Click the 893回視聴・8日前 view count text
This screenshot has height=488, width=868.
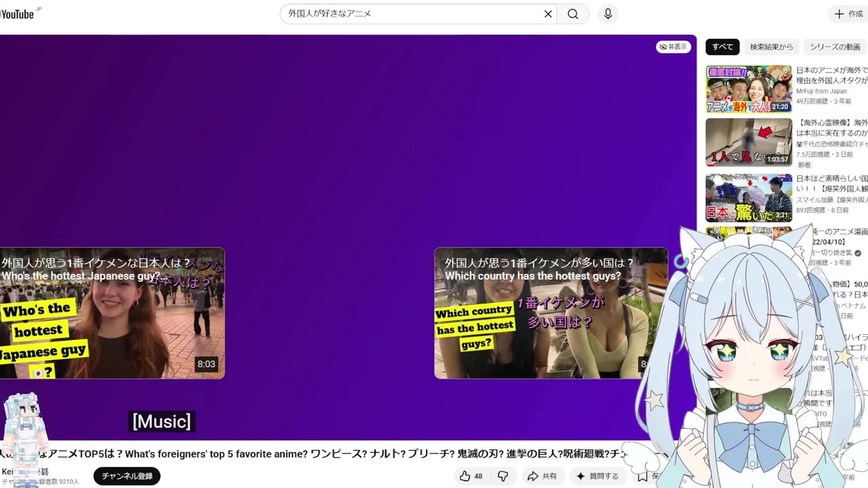tap(823, 211)
